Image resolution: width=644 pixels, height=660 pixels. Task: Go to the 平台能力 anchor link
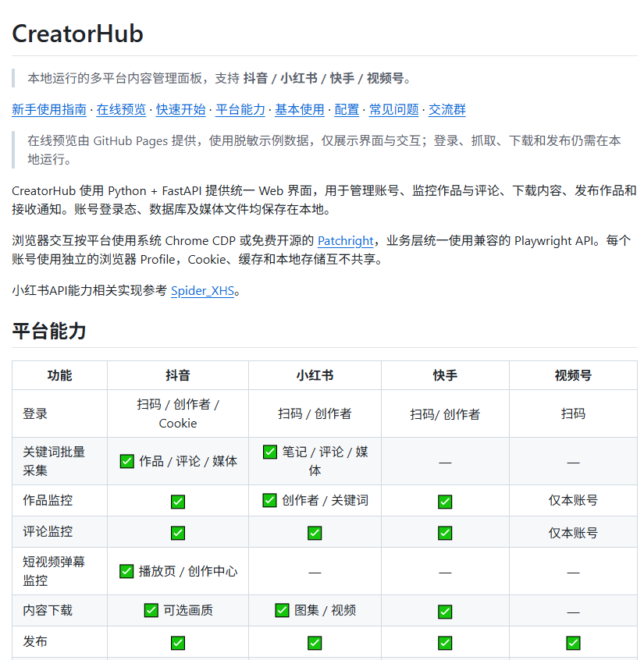(240, 109)
